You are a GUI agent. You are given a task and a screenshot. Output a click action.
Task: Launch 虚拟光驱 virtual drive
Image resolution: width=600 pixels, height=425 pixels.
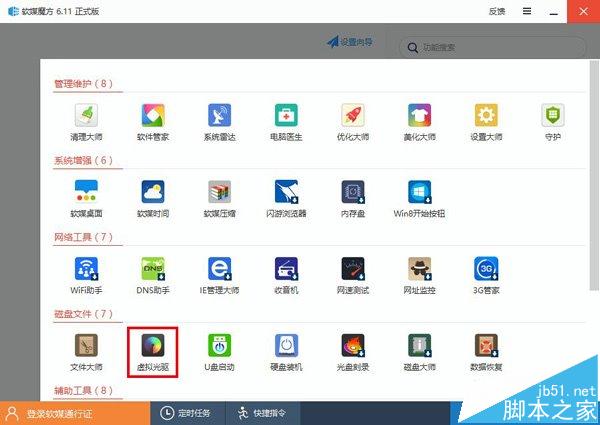[153, 353]
